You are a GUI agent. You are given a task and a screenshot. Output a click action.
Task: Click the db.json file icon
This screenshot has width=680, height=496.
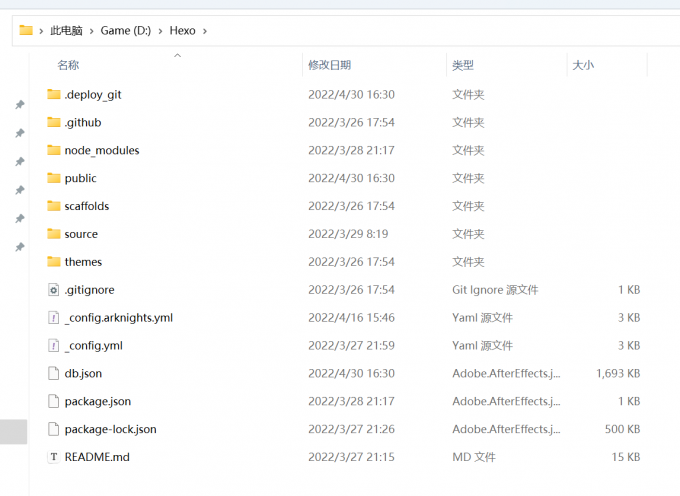54,374
